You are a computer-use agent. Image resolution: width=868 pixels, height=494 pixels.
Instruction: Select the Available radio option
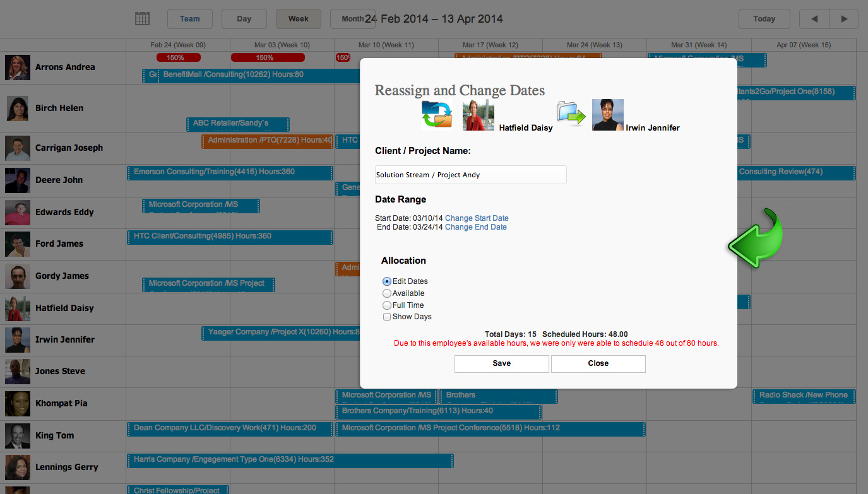point(387,293)
